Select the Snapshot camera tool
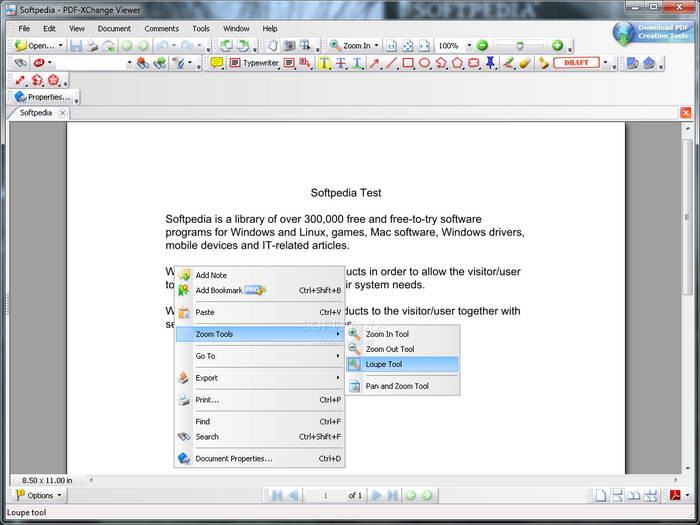This screenshot has width=700, height=525. tap(289, 46)
